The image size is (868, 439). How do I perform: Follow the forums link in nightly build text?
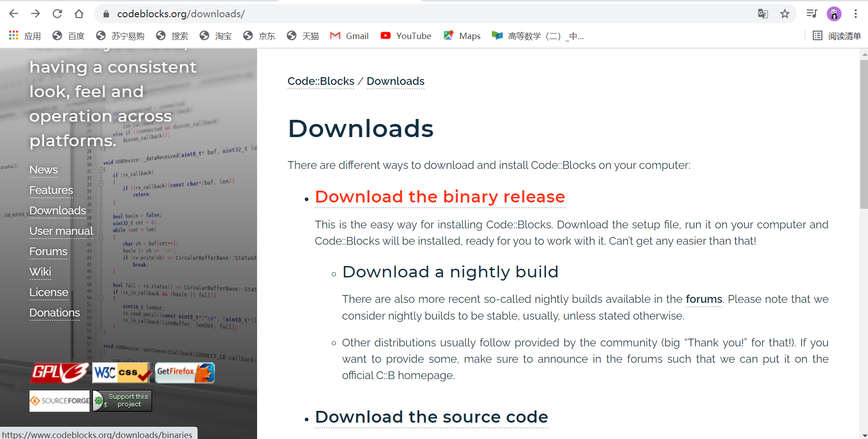pyautogui.click(x=704, y=299)
